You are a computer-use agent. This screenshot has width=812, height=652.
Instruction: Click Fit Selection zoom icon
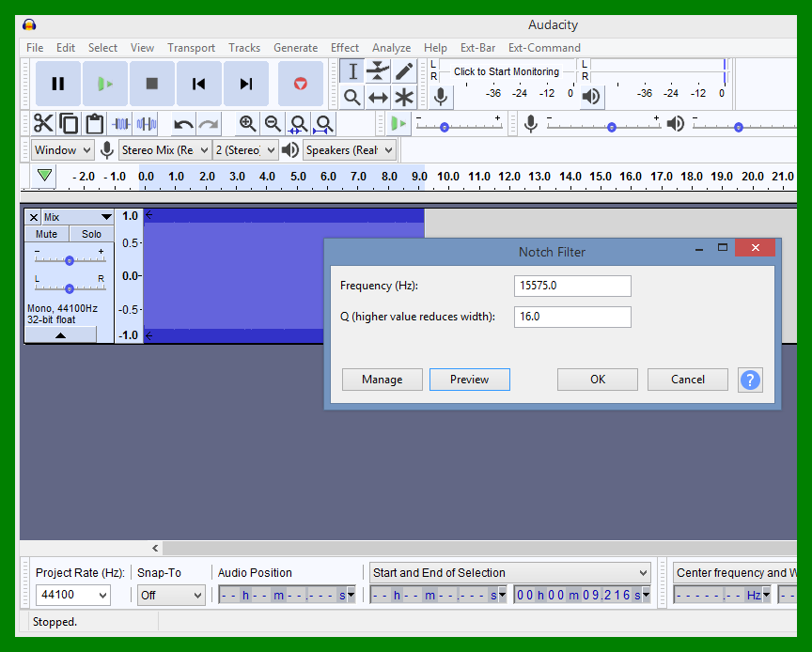pos(298,124)
